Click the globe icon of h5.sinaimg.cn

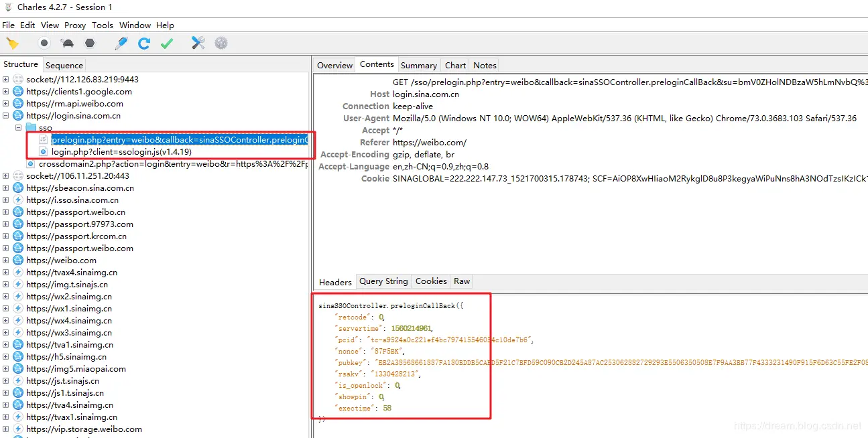[18, 357]
